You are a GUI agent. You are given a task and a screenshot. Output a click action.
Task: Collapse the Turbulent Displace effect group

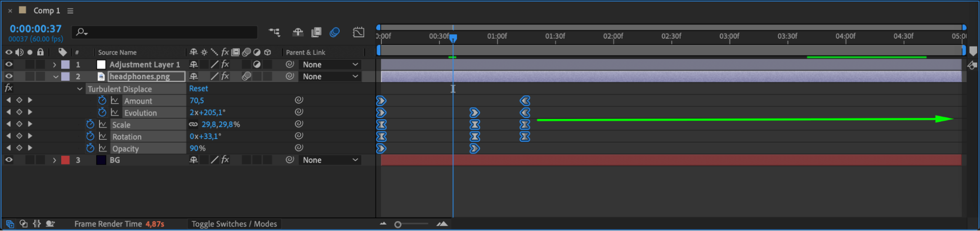click(79, 89)
